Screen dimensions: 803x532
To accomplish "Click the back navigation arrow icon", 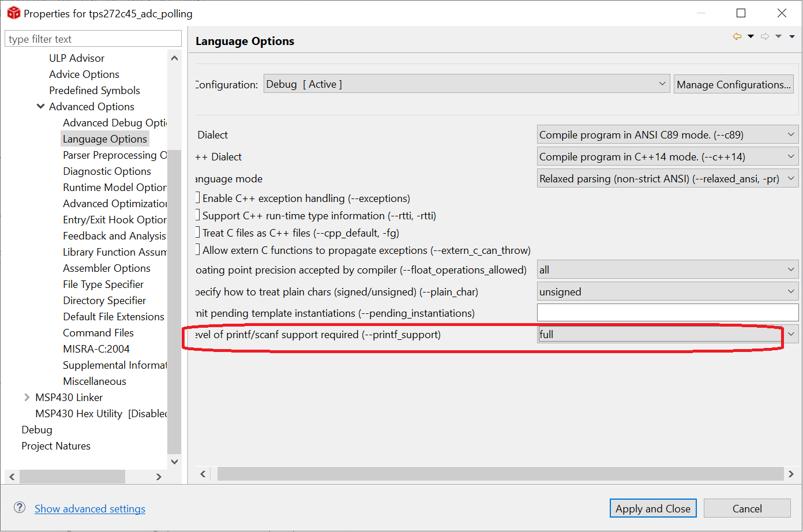I will (x=737, y=36).
